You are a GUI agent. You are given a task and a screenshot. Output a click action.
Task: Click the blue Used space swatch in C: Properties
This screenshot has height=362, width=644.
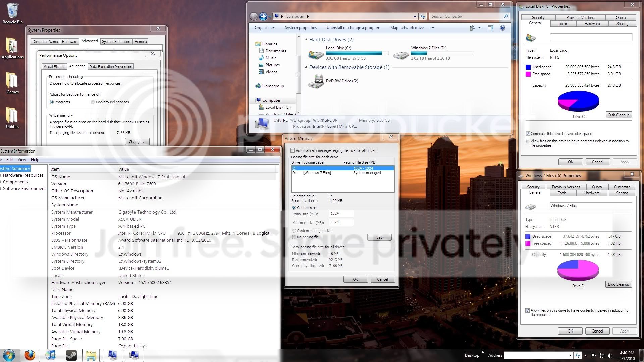click(528, 67)
